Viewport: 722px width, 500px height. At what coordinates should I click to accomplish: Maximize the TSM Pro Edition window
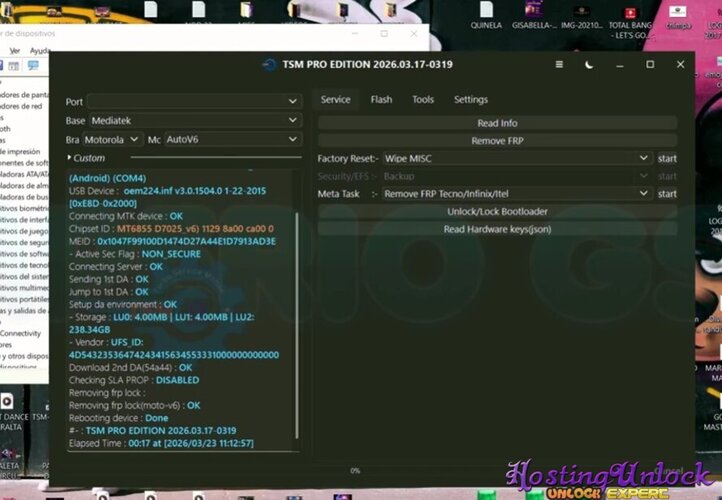click(650, 65)
